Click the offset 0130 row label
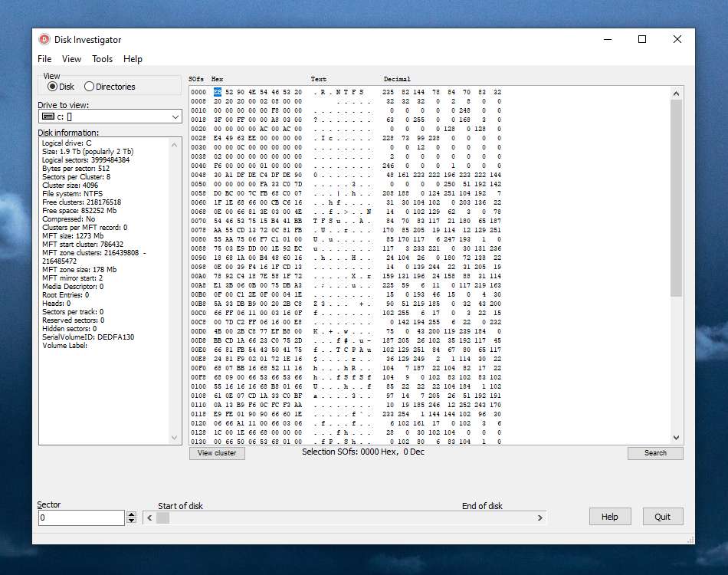 [x=198, y=442]
